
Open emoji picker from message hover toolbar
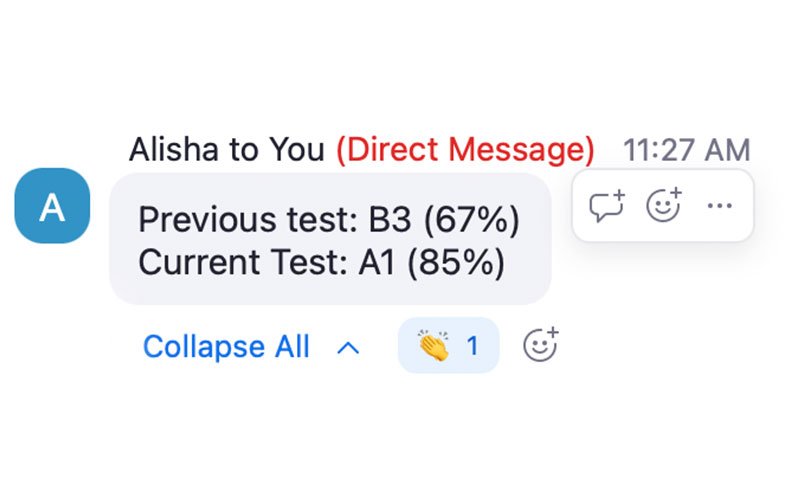[663, 206]
